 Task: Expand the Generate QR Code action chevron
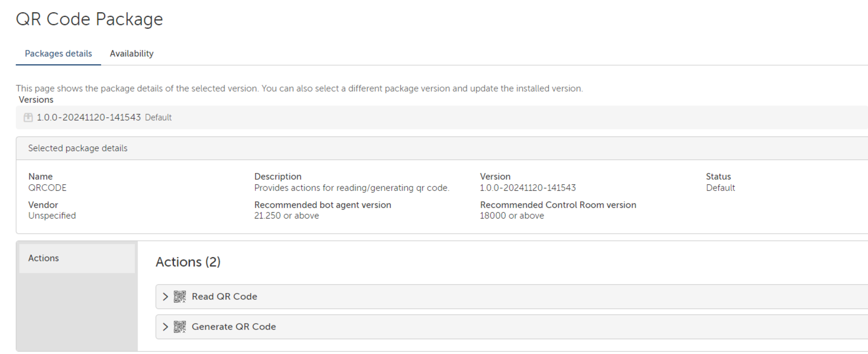click(165, 327)
